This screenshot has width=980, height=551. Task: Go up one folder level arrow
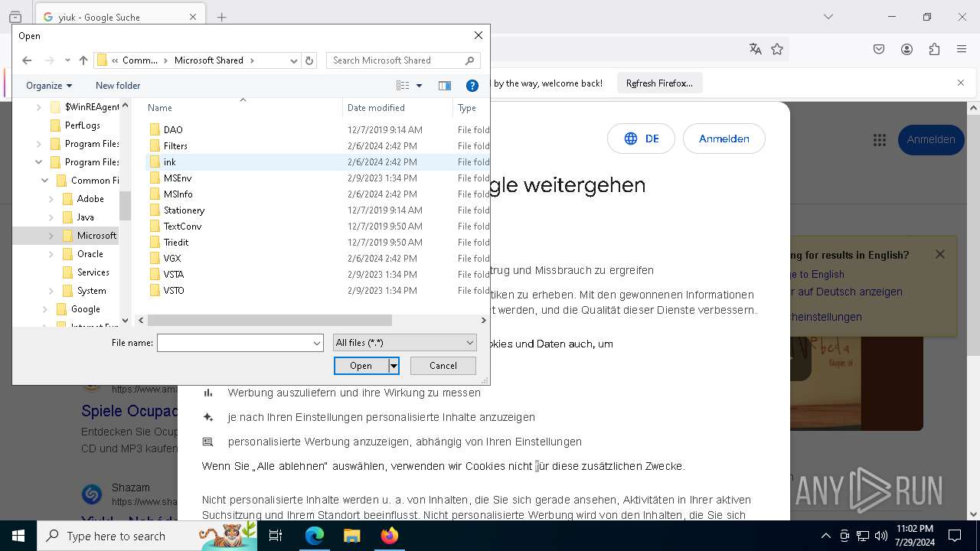tap(83, 60)
